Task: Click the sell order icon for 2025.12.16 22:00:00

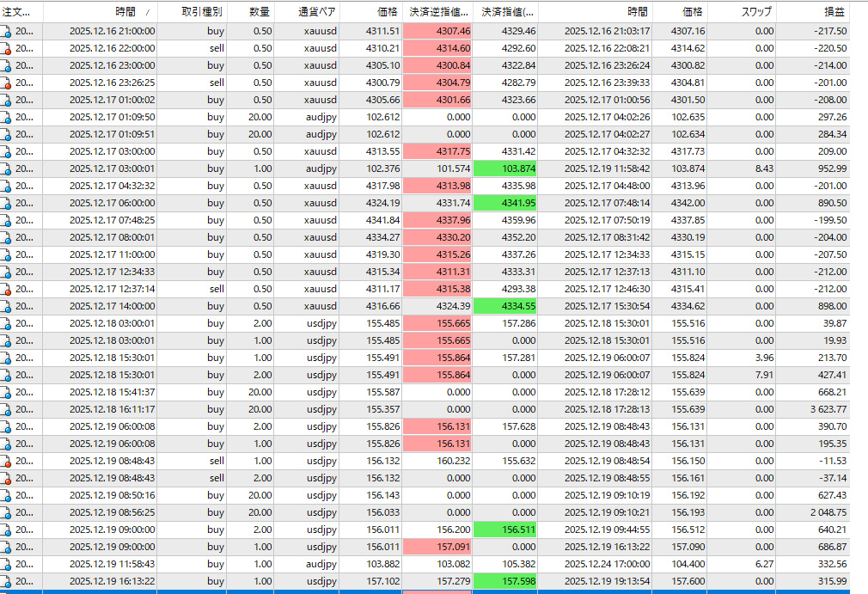Action: click(5, 49)
